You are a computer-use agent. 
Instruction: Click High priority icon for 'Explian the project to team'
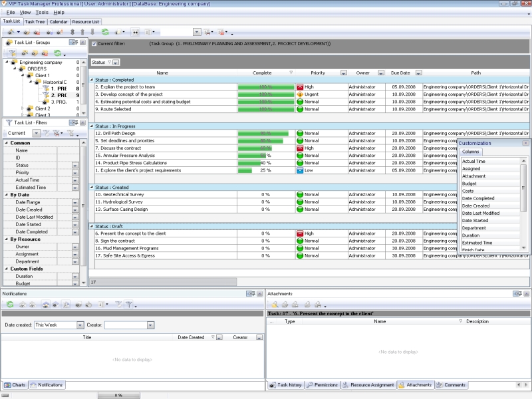click(x=300, y=87)
